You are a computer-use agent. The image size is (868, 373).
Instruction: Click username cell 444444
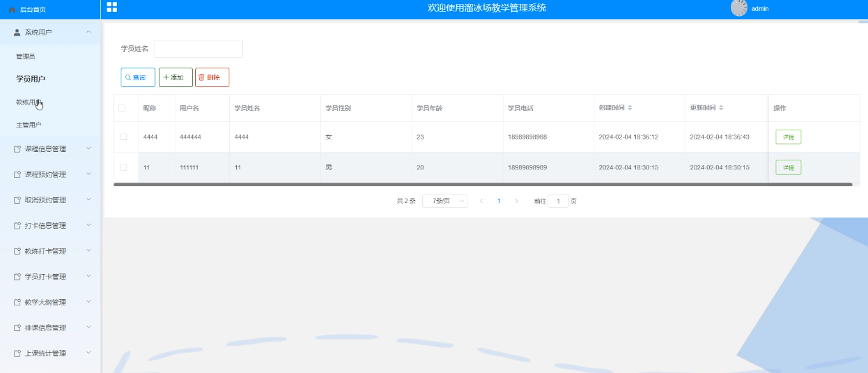(190, 137)
